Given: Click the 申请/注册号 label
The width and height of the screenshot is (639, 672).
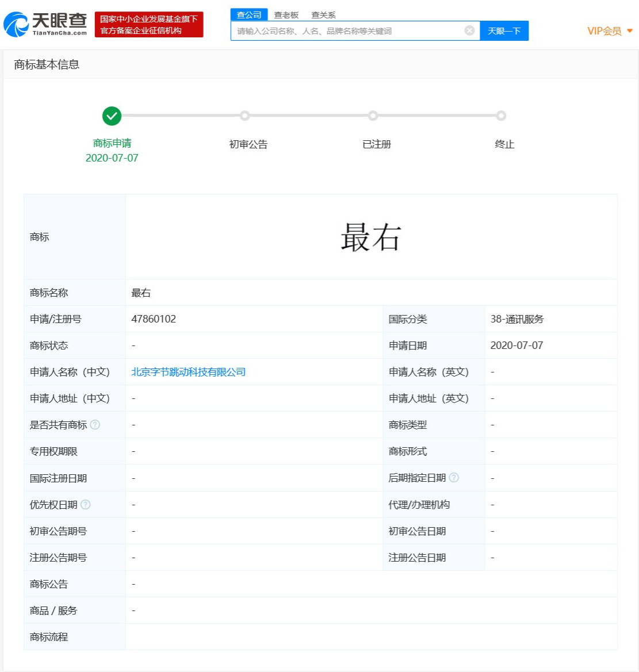Looking at the screenshot, I should pyautogui.click(x=55, y=319).
